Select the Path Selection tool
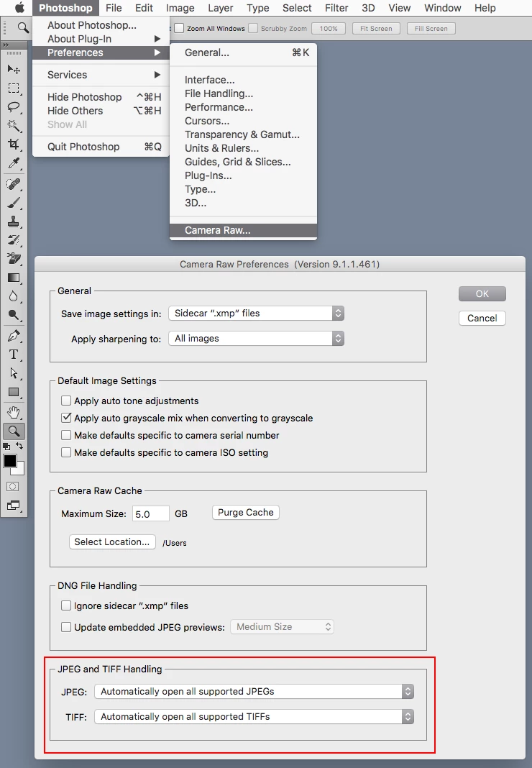The image size is (532, 768). (x=14, y=373)
